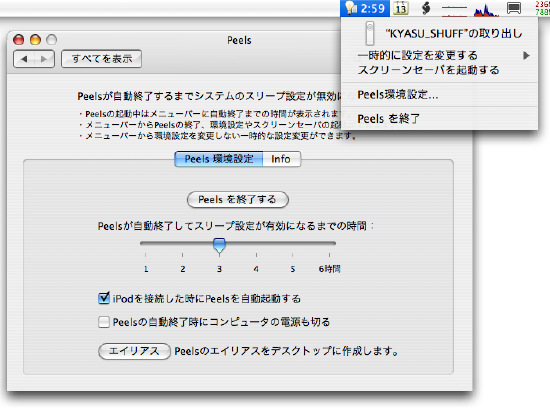This screenshot has height=408, width=550.
Task: Click すべてを表示 (Show All) button
Action: (x=102, y=59)
